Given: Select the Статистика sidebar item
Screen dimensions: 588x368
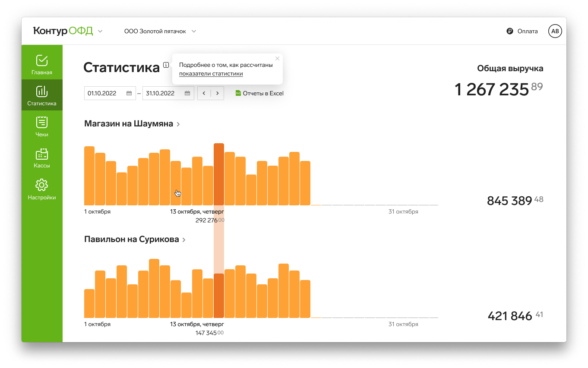Looking at the screenshot, I should [42, 95].
